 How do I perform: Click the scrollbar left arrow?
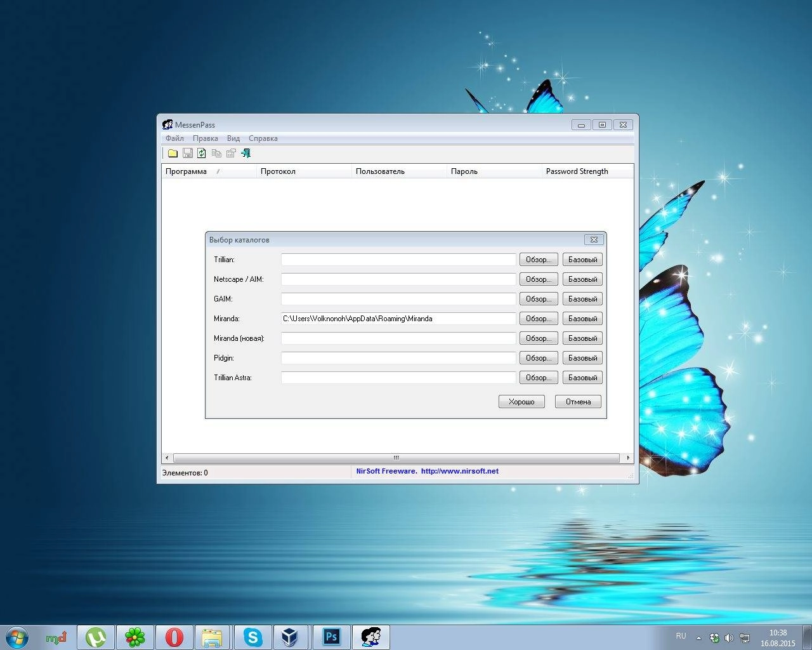(167, 458)
